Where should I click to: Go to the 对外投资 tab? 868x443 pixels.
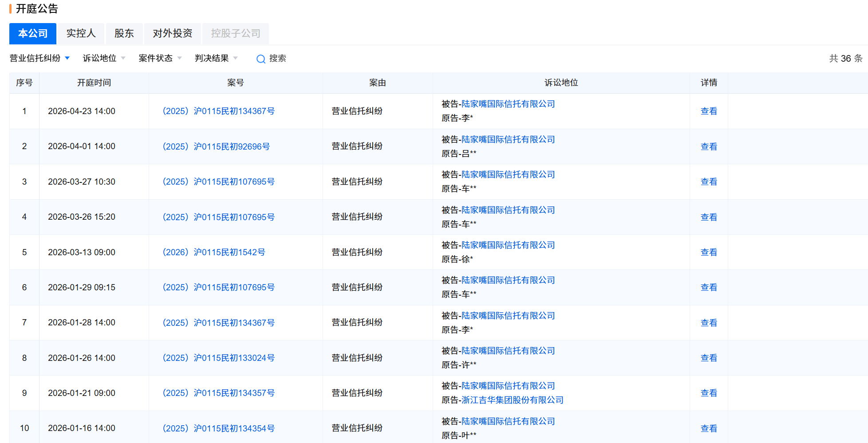pyautogui.click(x=173, y=34)
